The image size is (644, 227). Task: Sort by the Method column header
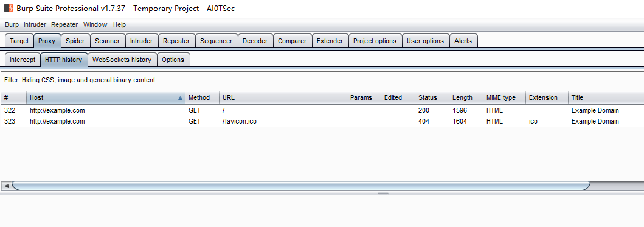pos(202,97)
